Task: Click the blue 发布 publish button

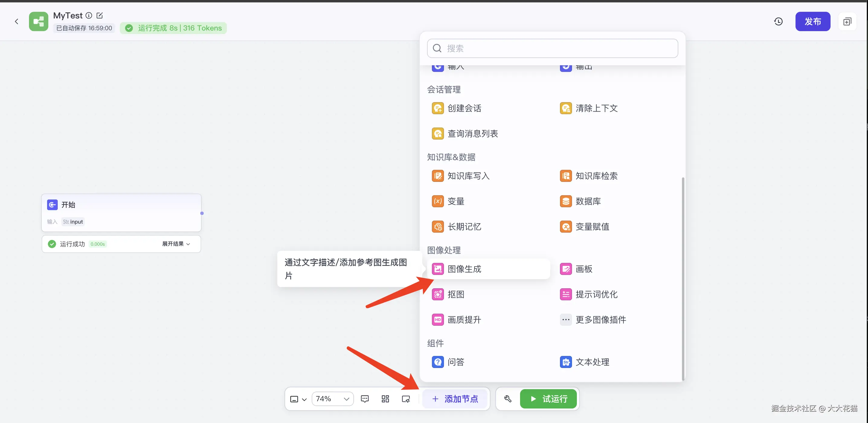Action: click(812, 21)
